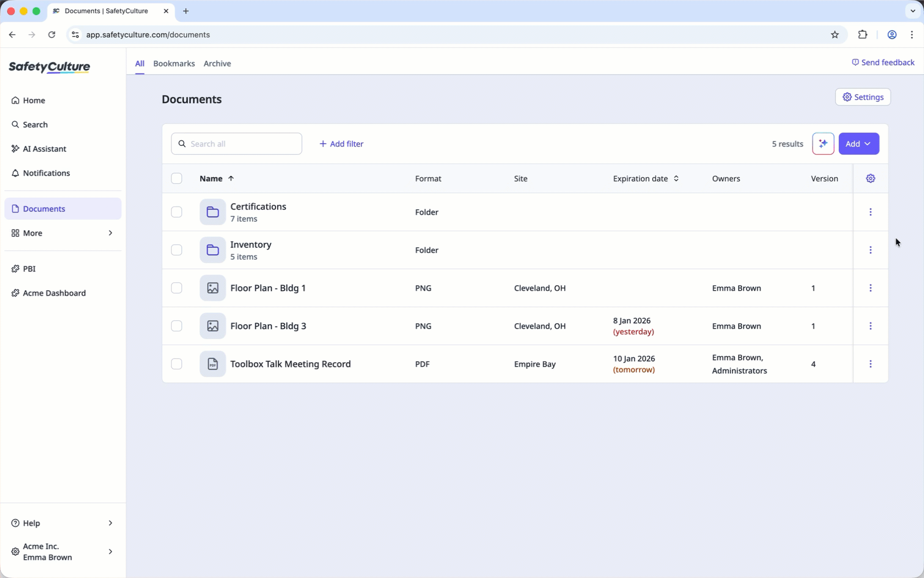Select the Toolbox Talk Meeting Record checkbox
The image size is (924, 578).
point(177,364)
